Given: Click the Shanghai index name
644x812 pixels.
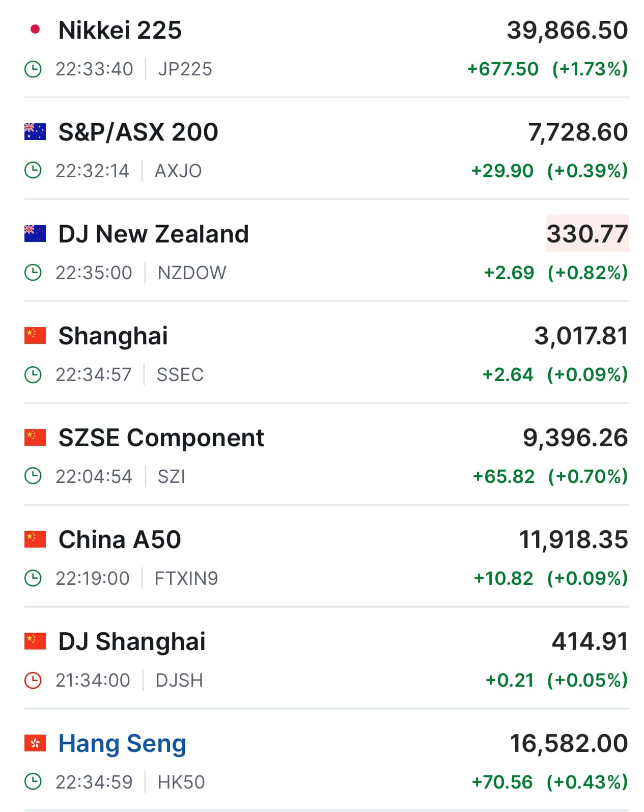Looking at the screenshot, I should point(113,336).
